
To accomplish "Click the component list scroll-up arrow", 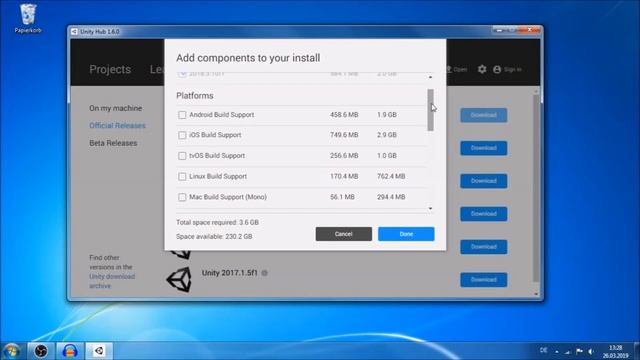I will point(430,77).
